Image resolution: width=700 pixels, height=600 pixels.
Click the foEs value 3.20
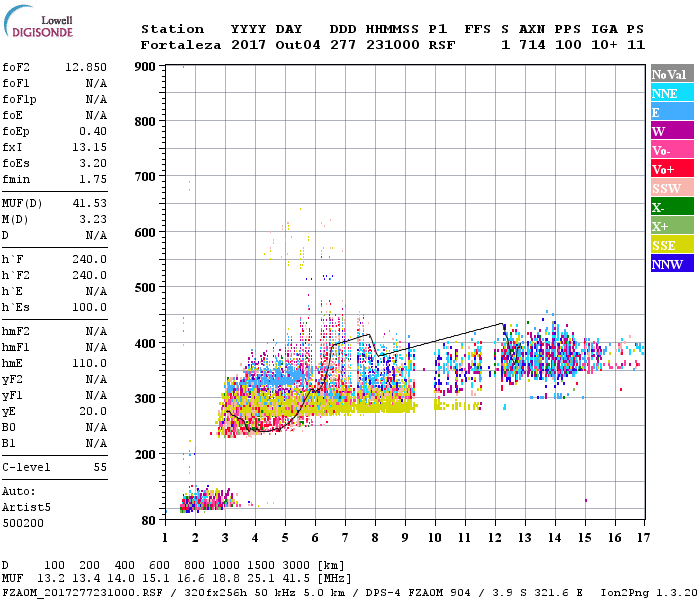click(x=93, y=161)
